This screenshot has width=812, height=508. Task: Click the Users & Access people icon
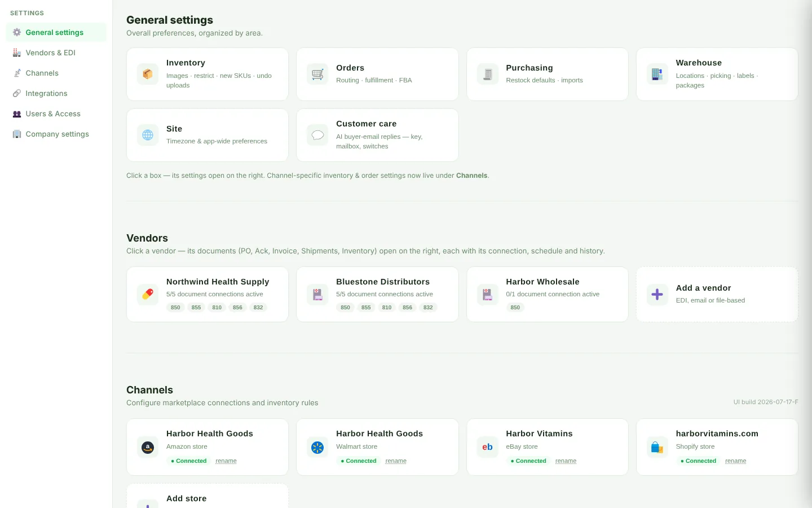pyautogui.click(x=17, y=113)
